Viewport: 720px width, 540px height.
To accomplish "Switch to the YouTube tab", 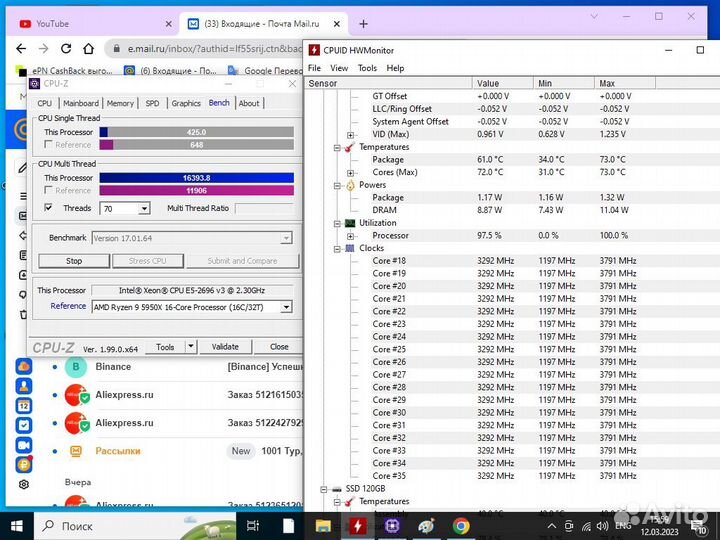I will point(92,24).
